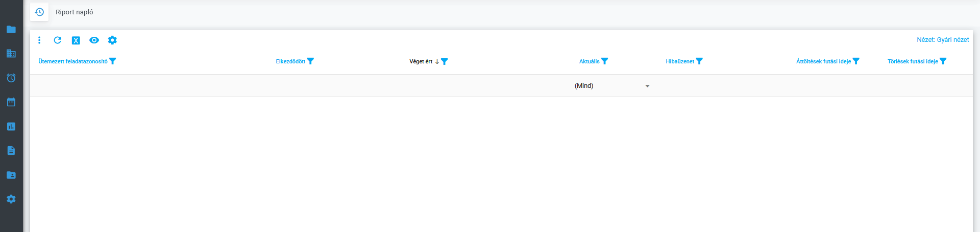The width and height of the screenshot is (980, 232).
Task: Filter the Ütemezett feladatazonosító column
Action: pyautogui.click(x=113, y=61)
